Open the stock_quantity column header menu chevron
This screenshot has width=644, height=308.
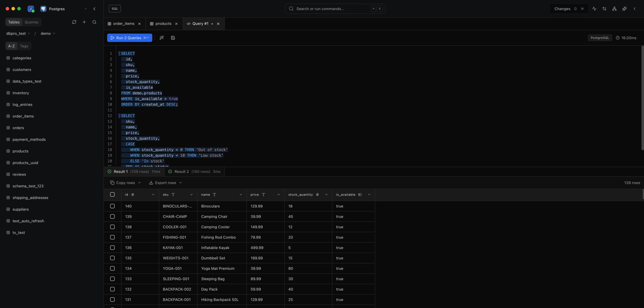click(x=326, y=195)
